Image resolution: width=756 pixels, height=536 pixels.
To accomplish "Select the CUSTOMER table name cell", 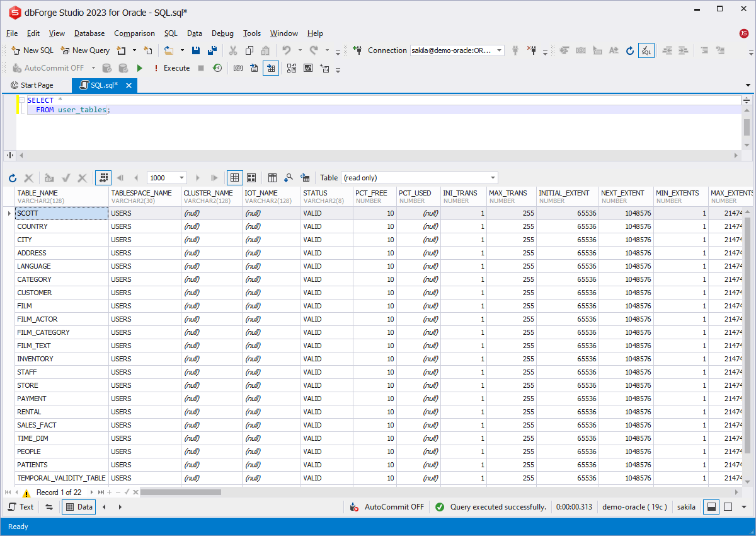I will (62, 293).
